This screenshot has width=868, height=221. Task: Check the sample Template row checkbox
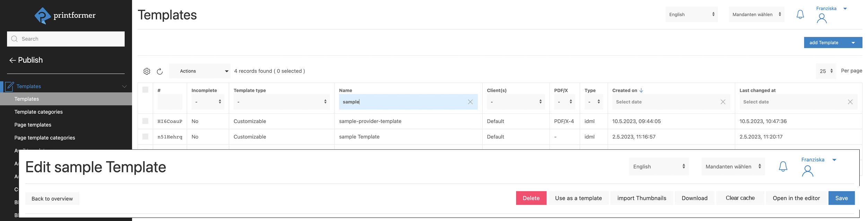[x=145, y=137]
